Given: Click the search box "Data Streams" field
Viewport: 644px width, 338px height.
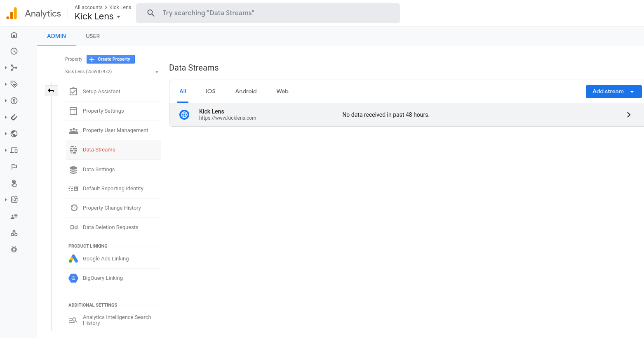Looking at the screenshot, I should pyautogui.click(x=268, y=13).
